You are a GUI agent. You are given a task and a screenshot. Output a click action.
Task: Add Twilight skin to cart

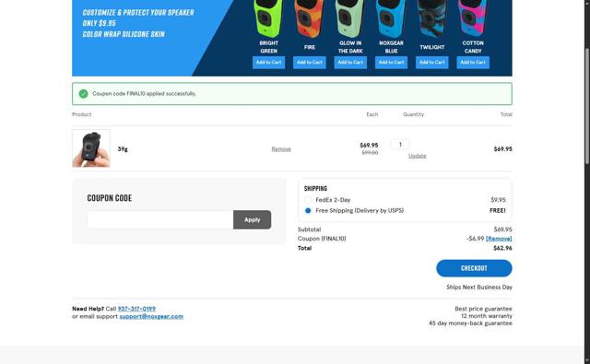[432, 63]
